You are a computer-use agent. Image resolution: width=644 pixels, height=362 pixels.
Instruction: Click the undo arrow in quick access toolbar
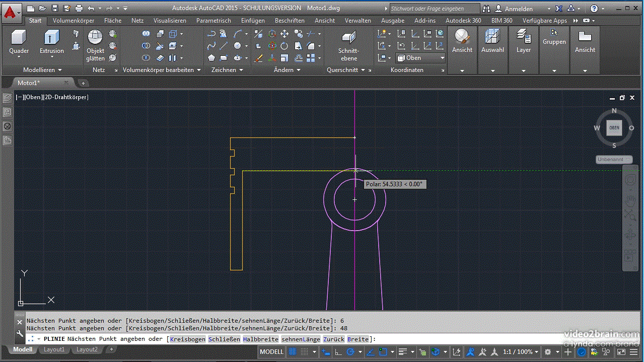tap(91, 8)
